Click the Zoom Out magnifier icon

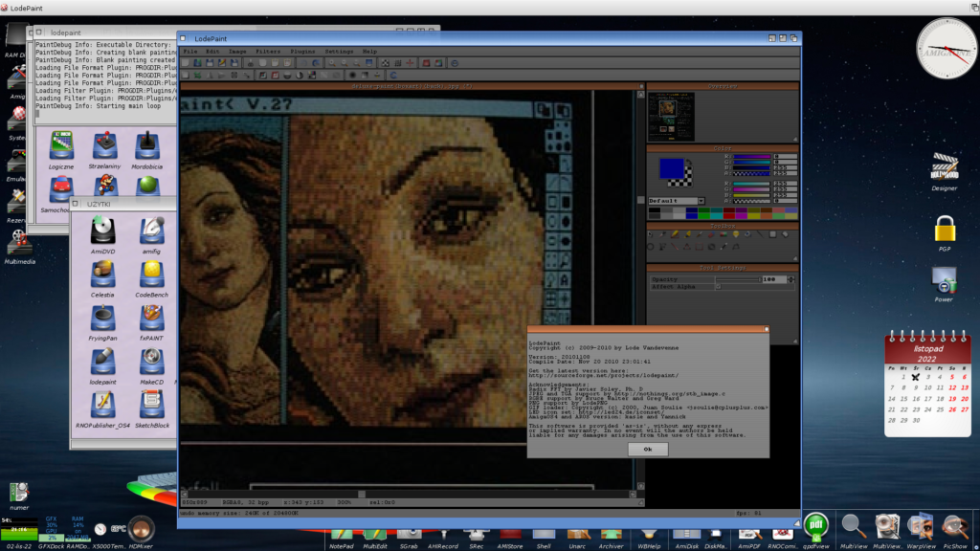pyautogui.click(x=345, y=63)
